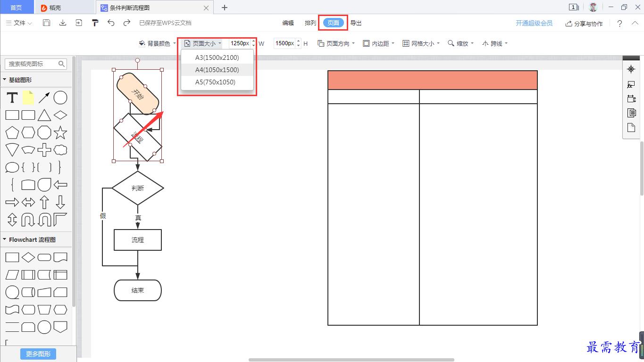The height and width of the screenshot is (362, 644).
Task: Click the save disk icon in top toolbar
Action: coord(46,23)
